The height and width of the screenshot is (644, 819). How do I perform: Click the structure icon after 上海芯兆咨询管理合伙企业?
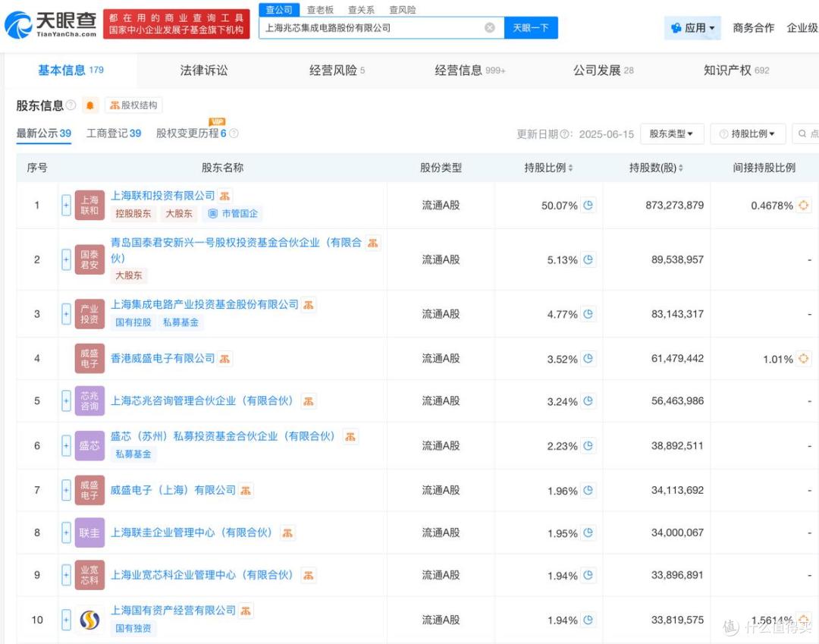pyautogui.click(x=309, y=401)
